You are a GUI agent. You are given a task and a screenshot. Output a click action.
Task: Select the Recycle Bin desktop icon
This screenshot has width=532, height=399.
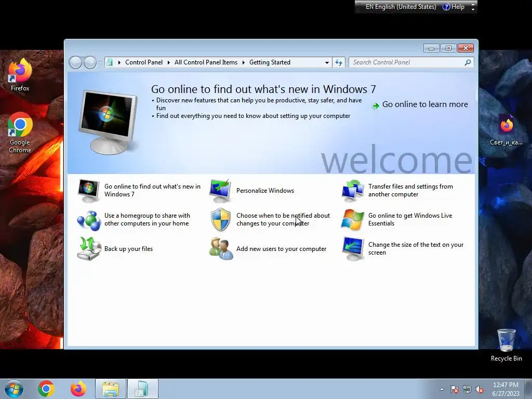[506, 345]
